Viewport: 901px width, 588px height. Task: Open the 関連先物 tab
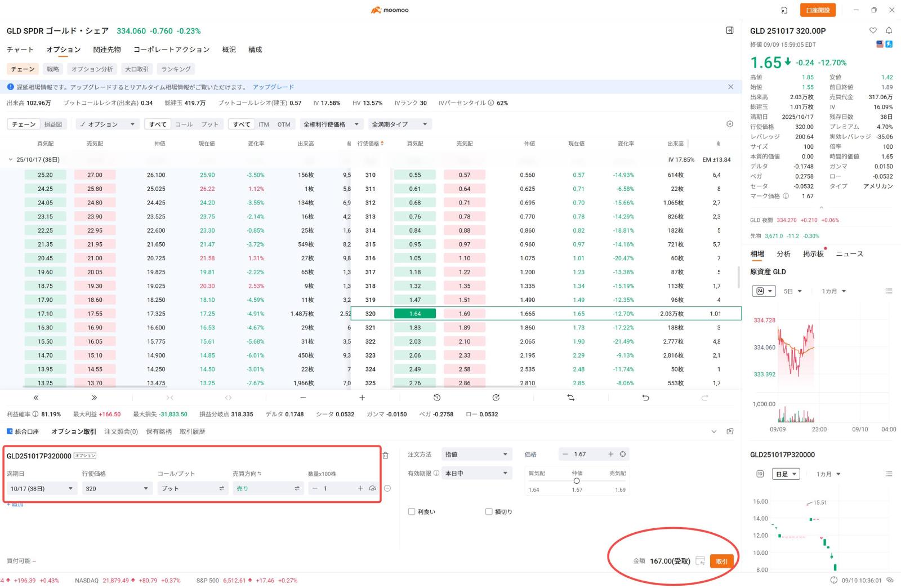[x=107, y=50]
